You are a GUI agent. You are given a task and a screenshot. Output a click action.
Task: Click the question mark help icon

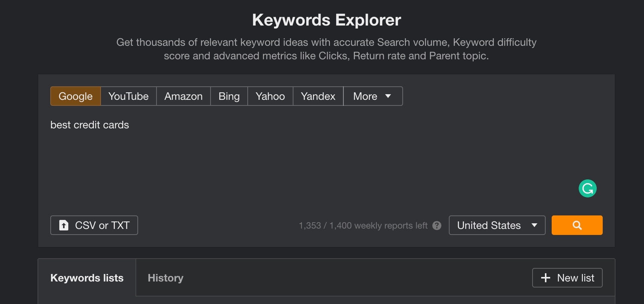(436, 226)
